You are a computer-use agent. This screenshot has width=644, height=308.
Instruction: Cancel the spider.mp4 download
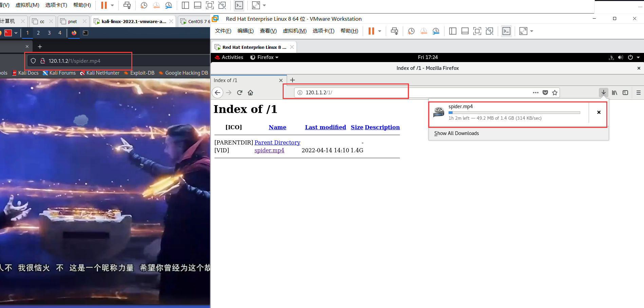[599, 112]
